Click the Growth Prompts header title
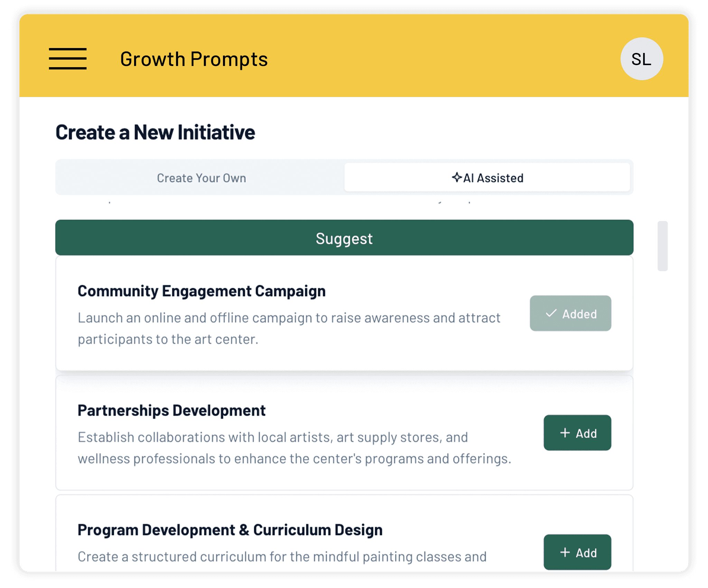Screen dimensions: 708x588 (x=194, y=59)
